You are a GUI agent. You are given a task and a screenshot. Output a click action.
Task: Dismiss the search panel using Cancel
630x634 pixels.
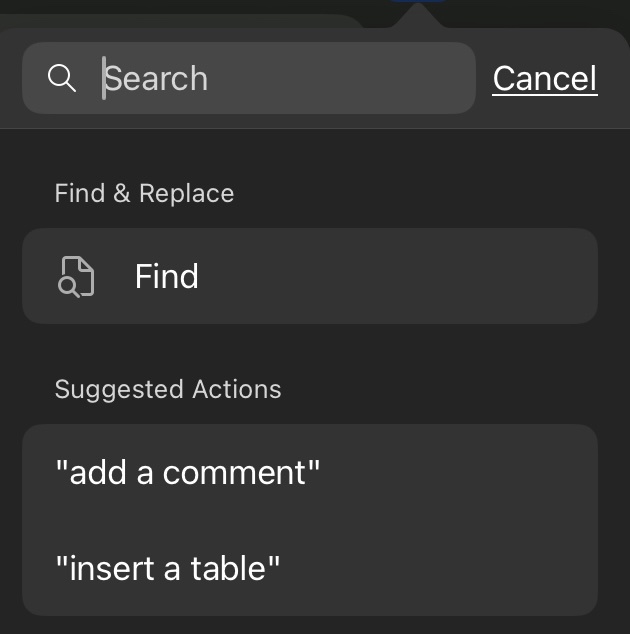point(545,78)
